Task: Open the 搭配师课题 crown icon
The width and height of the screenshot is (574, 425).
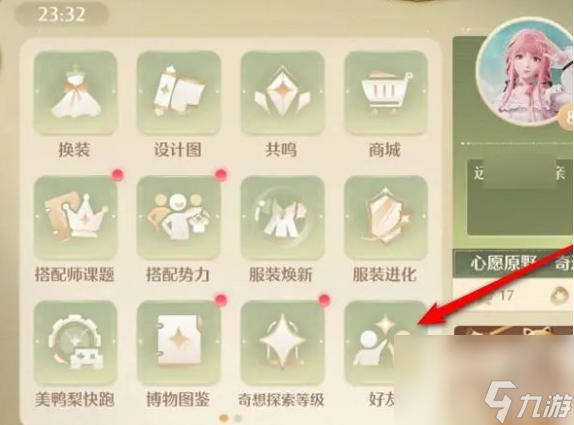Action: click(x=75, y=217)
